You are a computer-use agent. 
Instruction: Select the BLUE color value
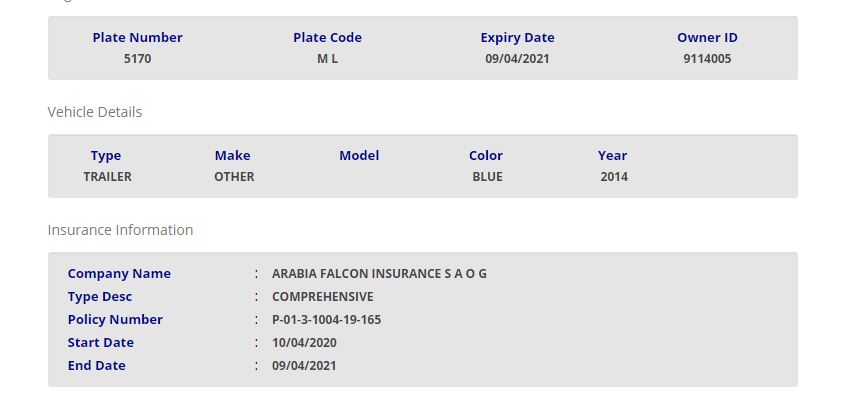487,177
